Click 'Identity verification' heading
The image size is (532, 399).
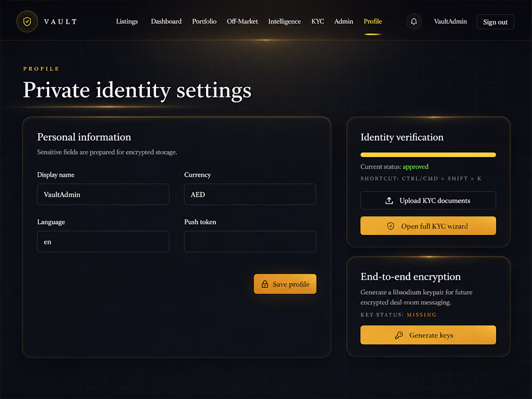[x=402, y=137]
